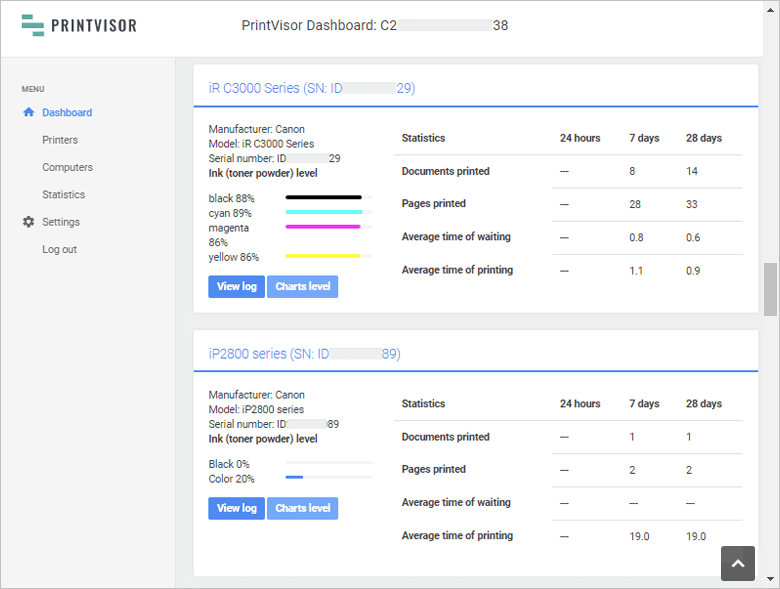Click the scroll-to-top arrow button
780x589 pixels.
(737, 564)
